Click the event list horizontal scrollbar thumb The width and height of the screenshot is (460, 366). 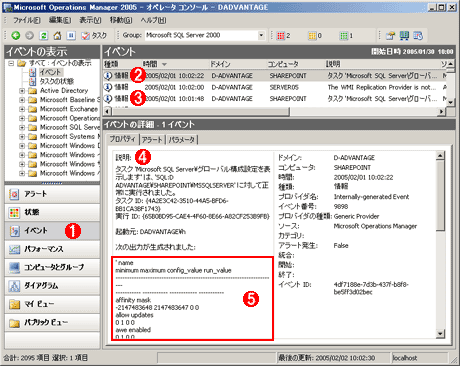tap(200, 111)
